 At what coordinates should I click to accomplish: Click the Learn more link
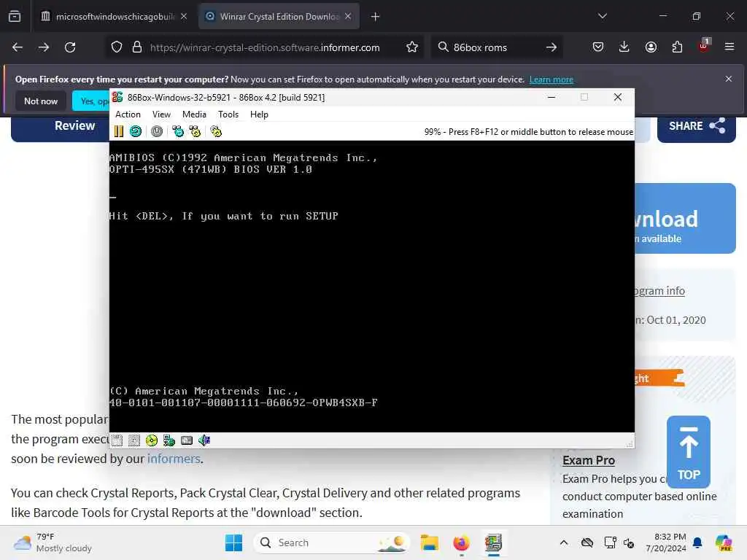(x=551, y=79)
